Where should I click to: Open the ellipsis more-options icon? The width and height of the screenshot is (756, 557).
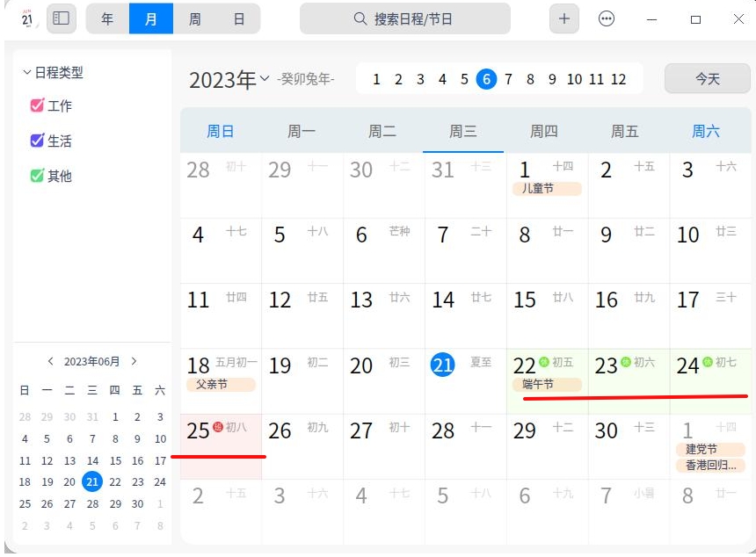tap(607, 18)
